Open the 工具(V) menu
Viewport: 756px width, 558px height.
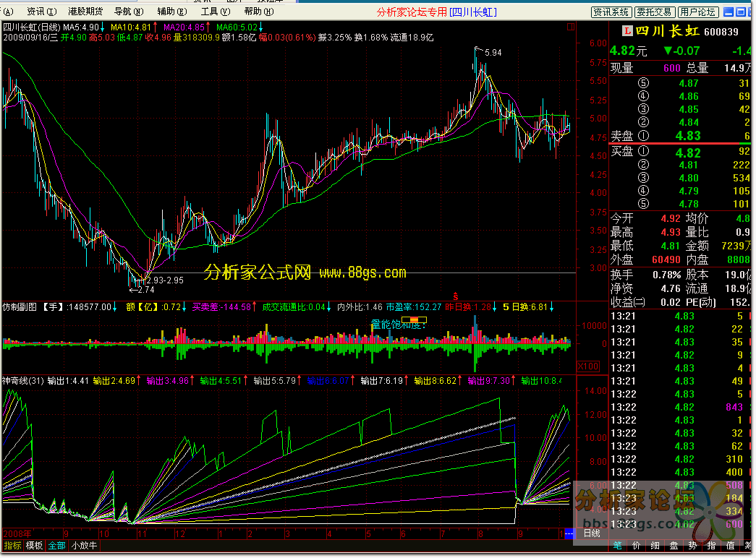coord(216,12)
